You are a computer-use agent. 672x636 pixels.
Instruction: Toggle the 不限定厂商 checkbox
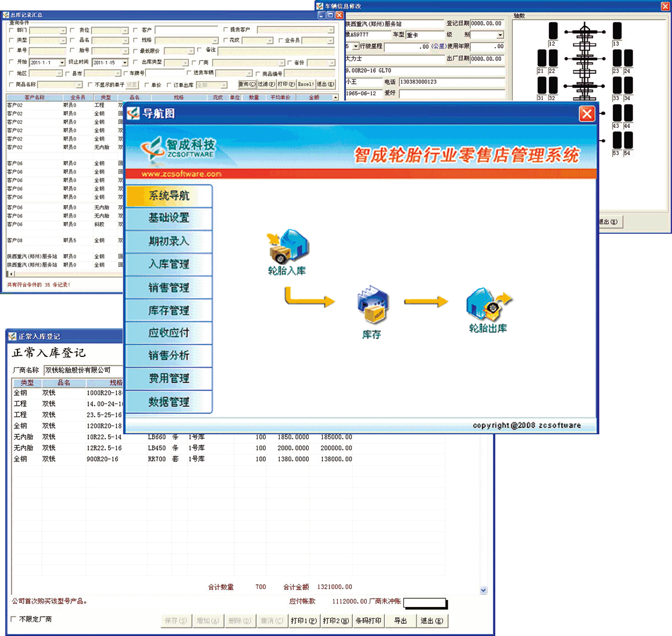click(x=14, y=619)
